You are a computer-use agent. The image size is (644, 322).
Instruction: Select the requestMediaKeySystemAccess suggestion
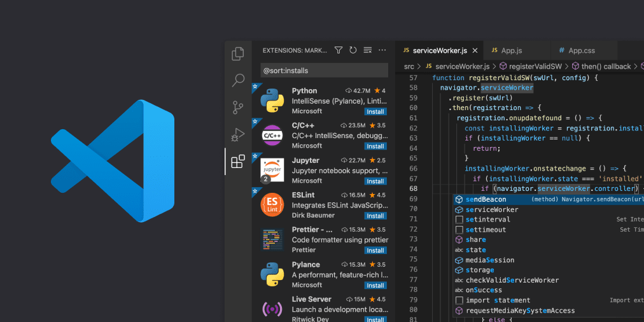click(549, 311)
